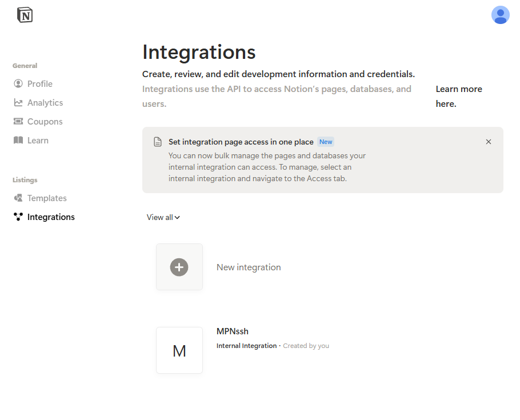520x420 pixels.
Task: Click the Listings section header
Action: [25, 180]
